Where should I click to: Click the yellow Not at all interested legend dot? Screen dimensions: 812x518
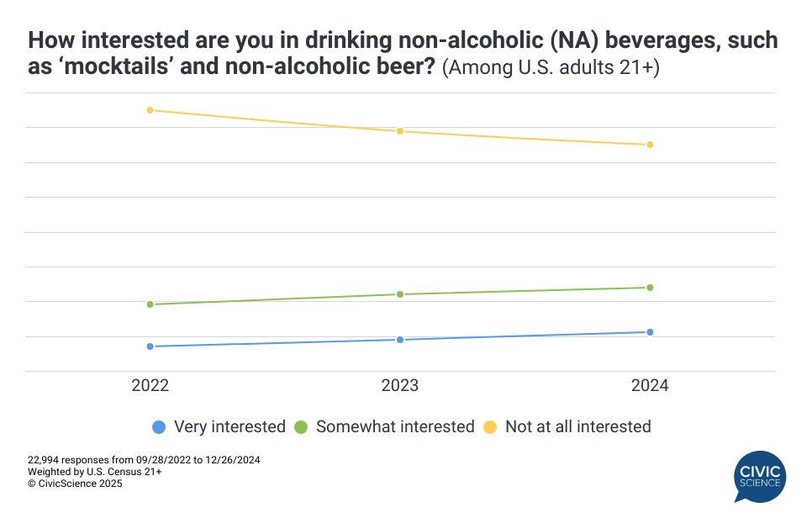pos(490,427)
